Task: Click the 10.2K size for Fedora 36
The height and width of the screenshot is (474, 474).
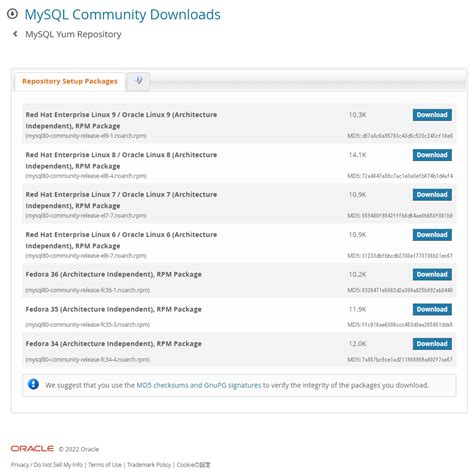Action: pos(357,274)
